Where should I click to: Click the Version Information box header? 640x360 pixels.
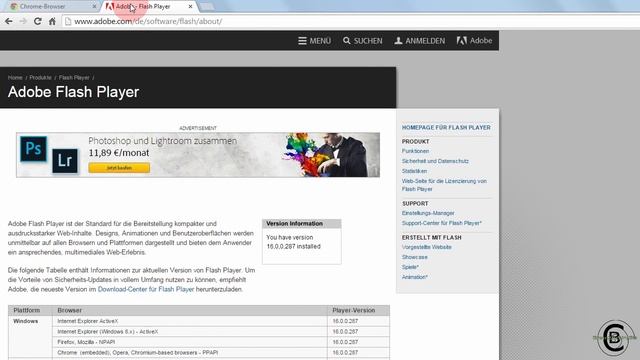[302, 224]
